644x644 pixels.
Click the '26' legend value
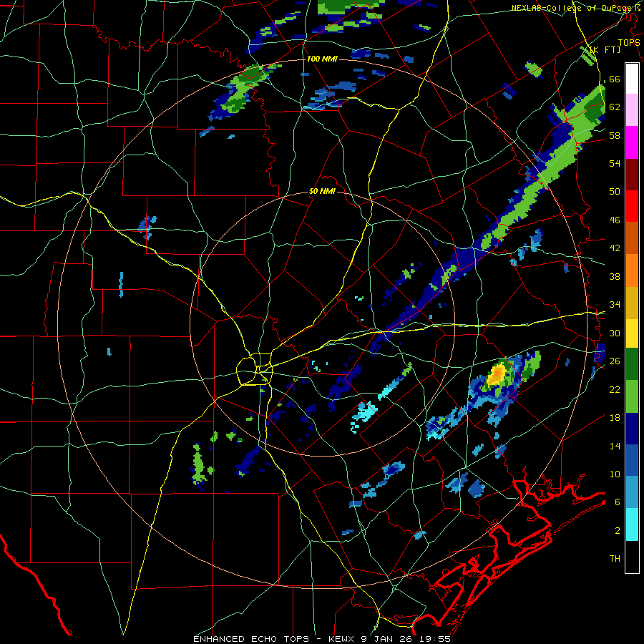pyautogui.click(x=615, y=361)
